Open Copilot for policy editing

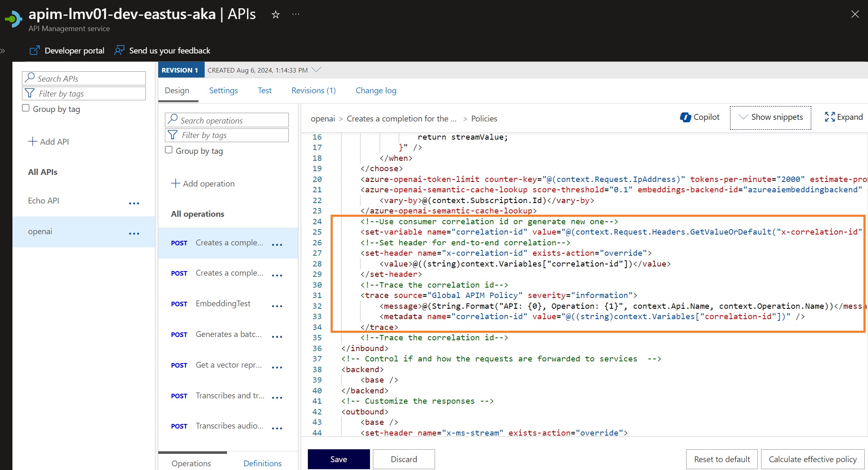[700, 117]
